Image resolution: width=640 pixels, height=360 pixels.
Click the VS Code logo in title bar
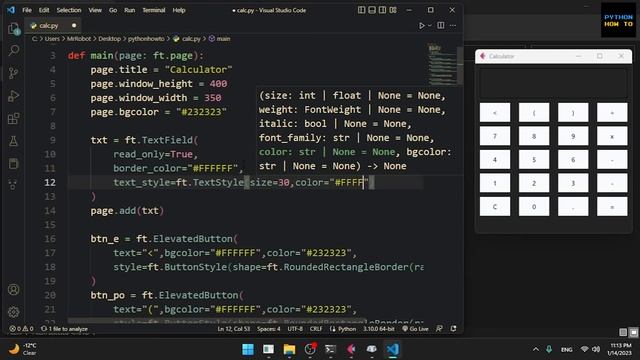[x=11, y=10]
